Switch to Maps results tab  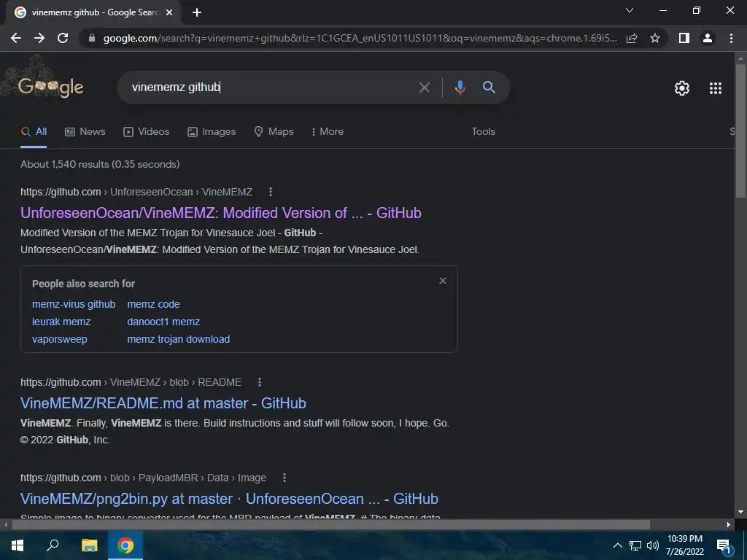274,132
